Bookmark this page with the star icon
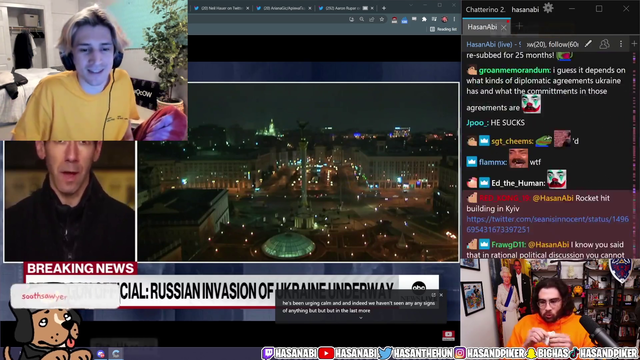This screenshot has height=360, width=640. click(382, 19)
